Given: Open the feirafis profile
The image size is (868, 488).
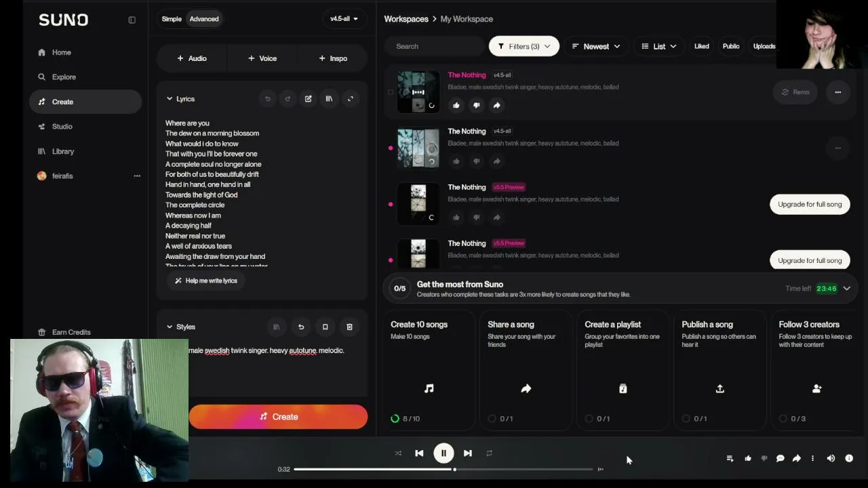Looking at the screenshot, I should [x=56, y=176].
